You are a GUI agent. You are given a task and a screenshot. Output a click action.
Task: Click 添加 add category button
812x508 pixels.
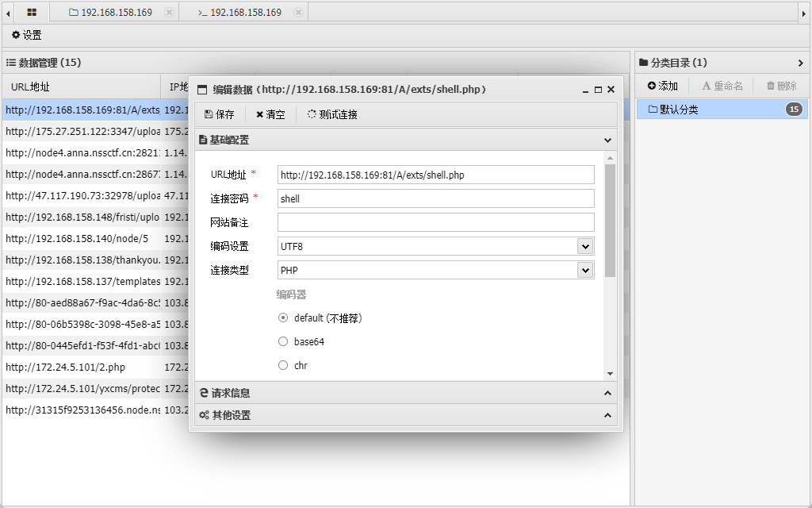(663, 86)
